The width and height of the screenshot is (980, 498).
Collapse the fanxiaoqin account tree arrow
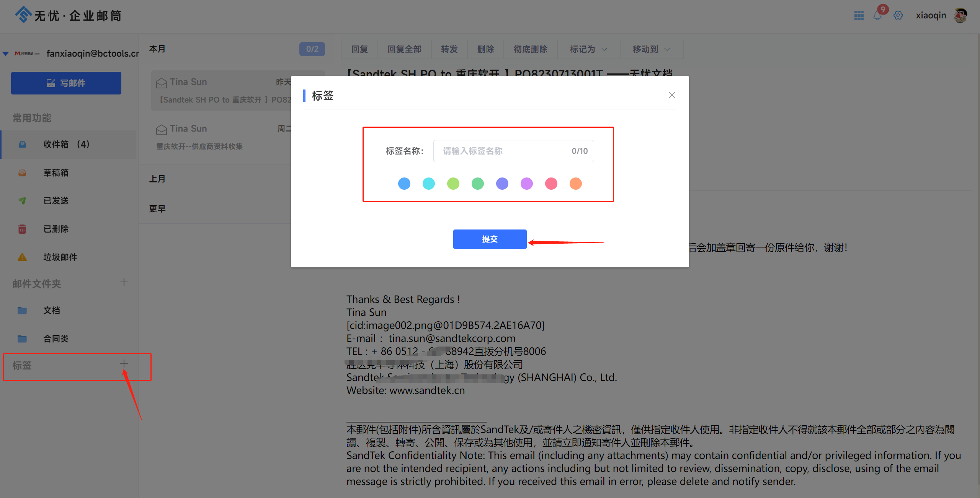(6, 54)
